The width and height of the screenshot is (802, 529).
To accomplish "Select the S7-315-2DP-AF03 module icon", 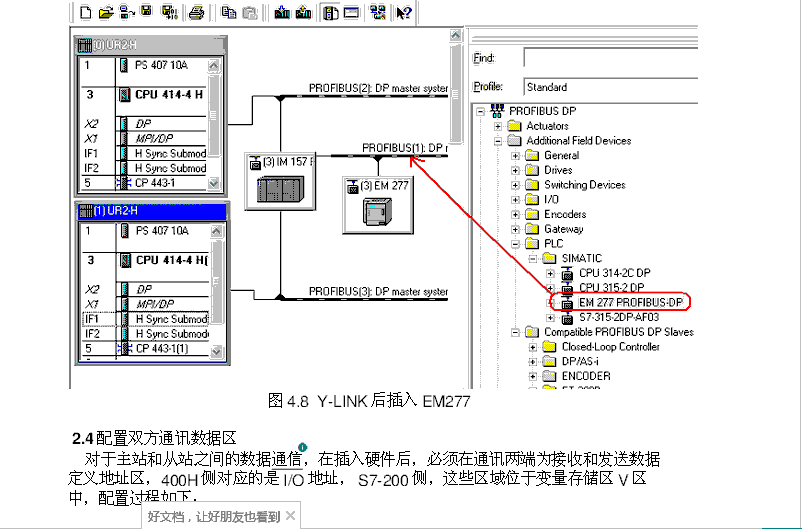I will 567,318.
